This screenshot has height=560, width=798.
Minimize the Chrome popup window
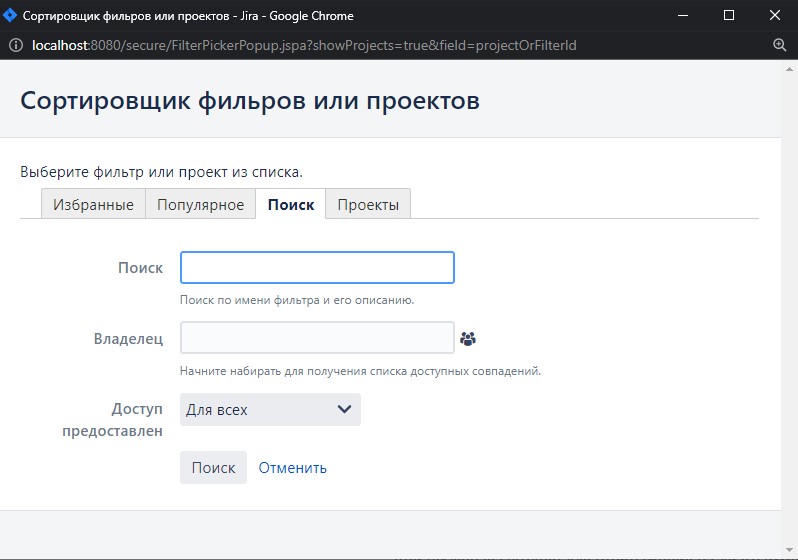click(x=683, y=15)
